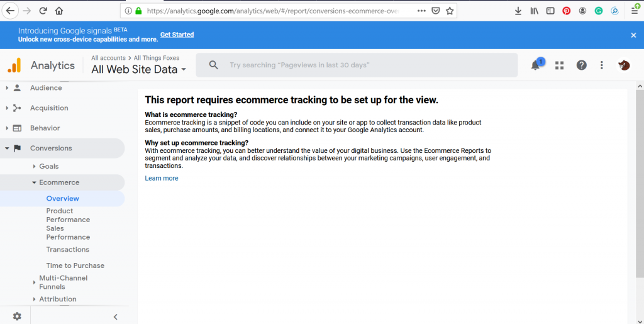This screenshot has width=644, height=324.
Task: Click the Analytics search field
Action: pyautogui.click(x=357, y=65)
